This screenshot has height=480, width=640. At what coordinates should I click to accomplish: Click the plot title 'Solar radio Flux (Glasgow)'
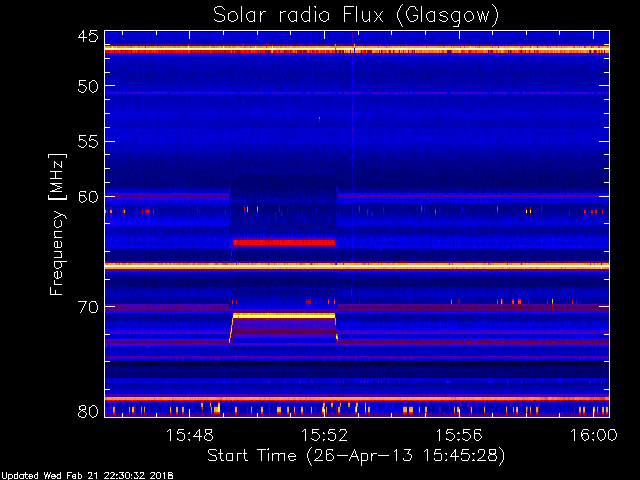coord(356,16)
